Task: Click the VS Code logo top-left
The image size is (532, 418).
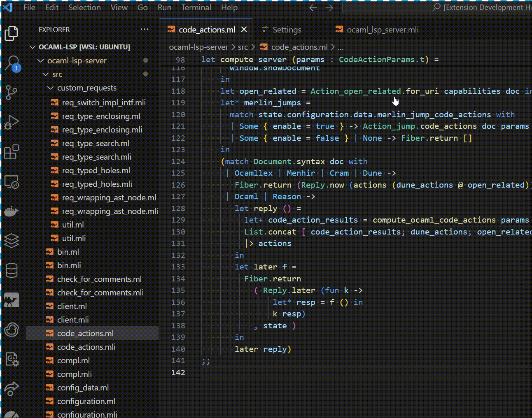Action: [8, 7]
